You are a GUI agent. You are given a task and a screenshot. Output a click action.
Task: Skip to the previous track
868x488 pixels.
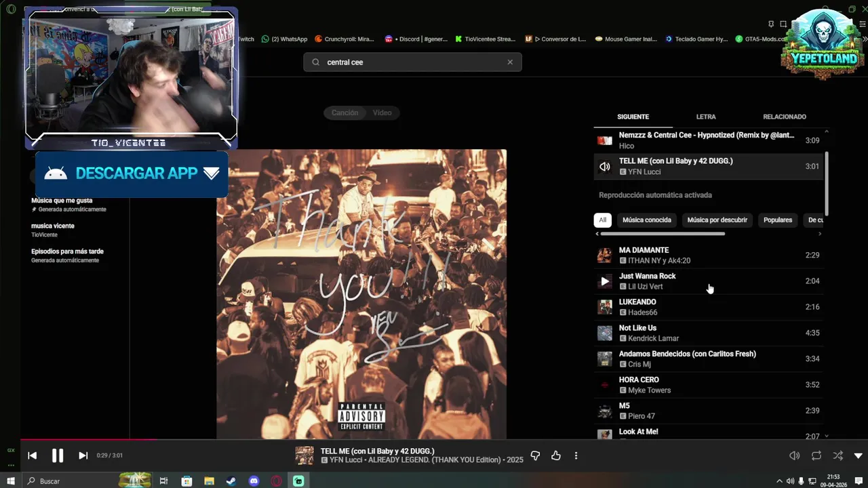tap(32, 455)
